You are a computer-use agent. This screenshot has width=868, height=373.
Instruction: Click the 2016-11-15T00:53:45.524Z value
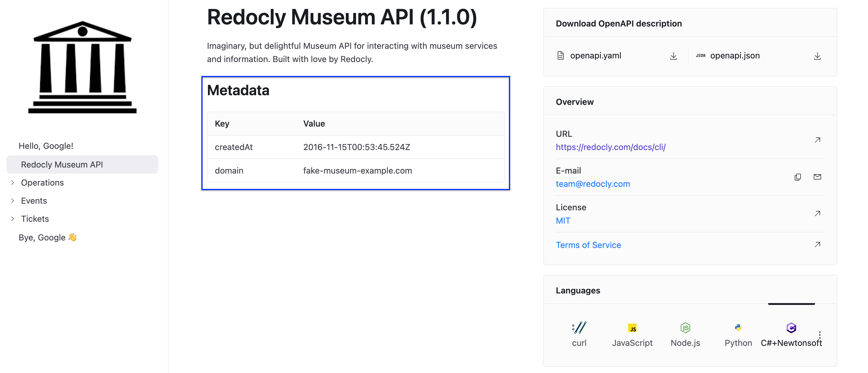pyautogui.click(x=356, y=147)
